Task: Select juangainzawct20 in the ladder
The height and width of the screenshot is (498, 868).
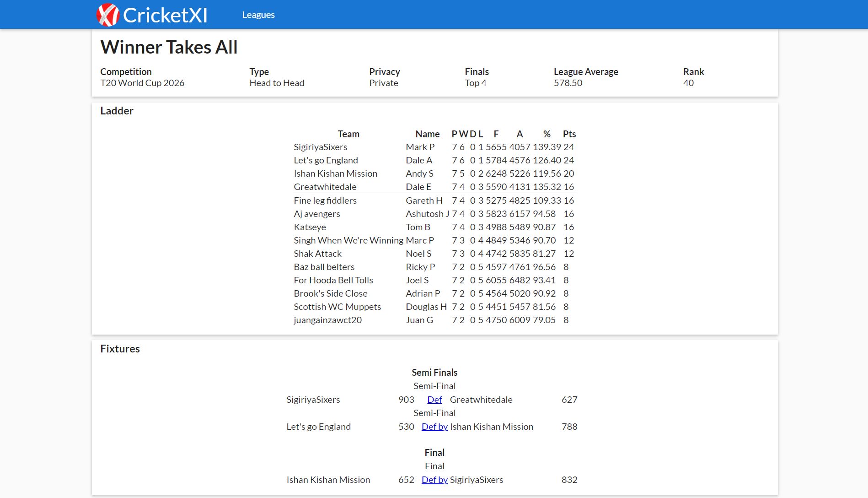Action: 327,320
